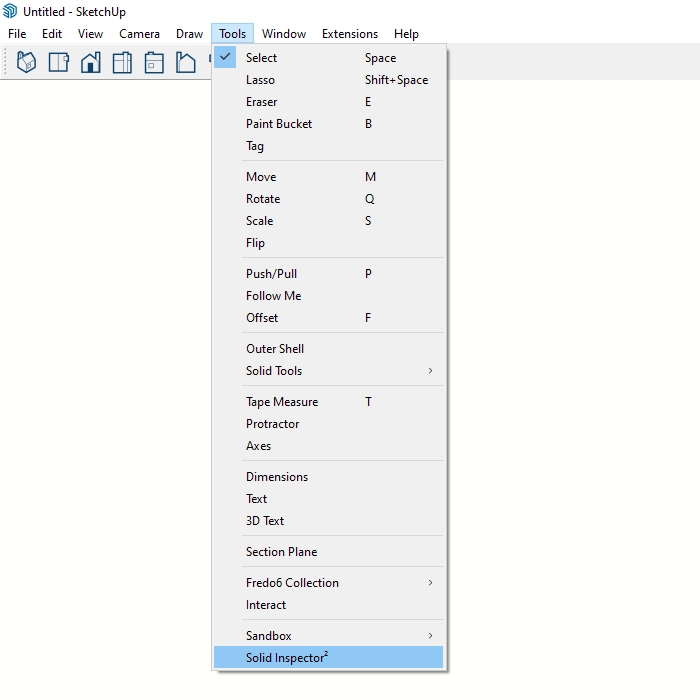Open the Help menu
This screenshot has width=700, height=700.
[406, 34]
